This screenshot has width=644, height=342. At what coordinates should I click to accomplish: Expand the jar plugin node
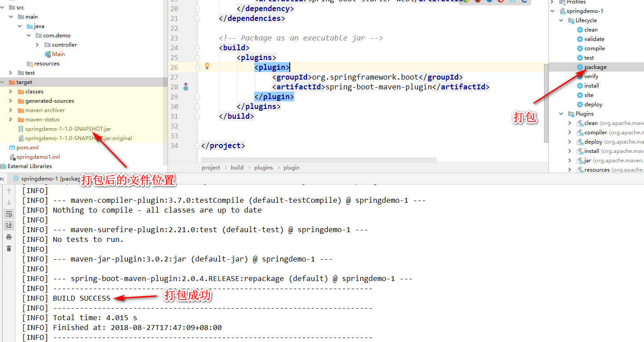point(570,161)
